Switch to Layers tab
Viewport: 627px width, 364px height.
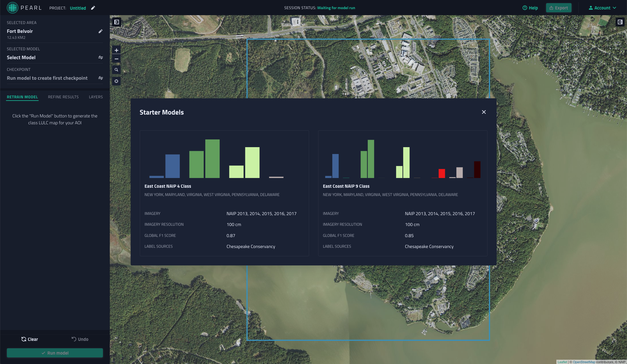96,97
